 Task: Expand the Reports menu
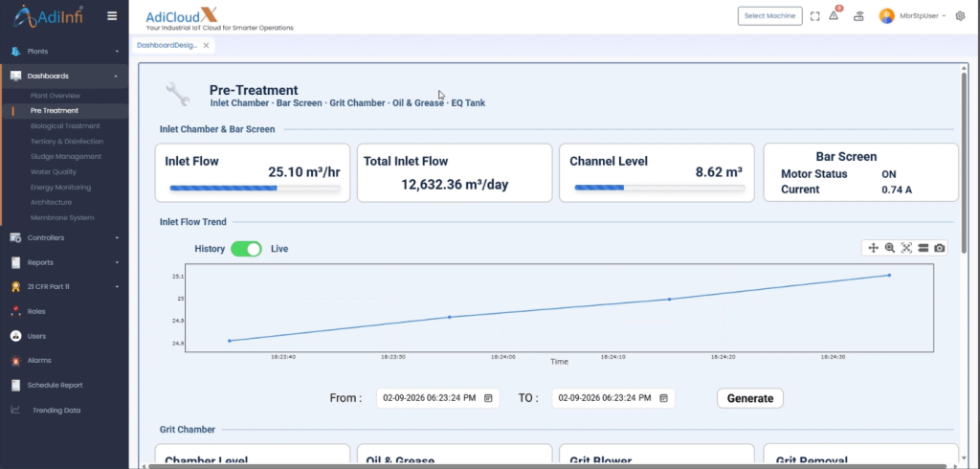pyautogui.click(x=117, y=262)
